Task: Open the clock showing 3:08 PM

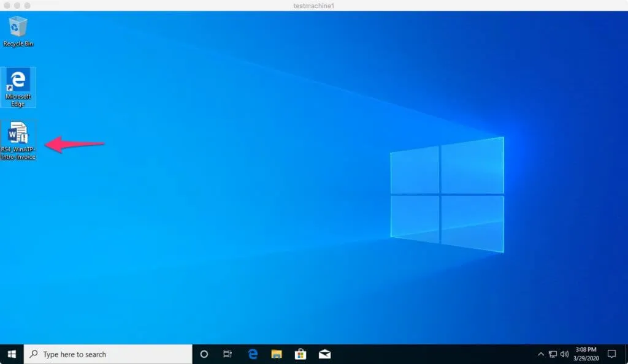Action: 586,354
